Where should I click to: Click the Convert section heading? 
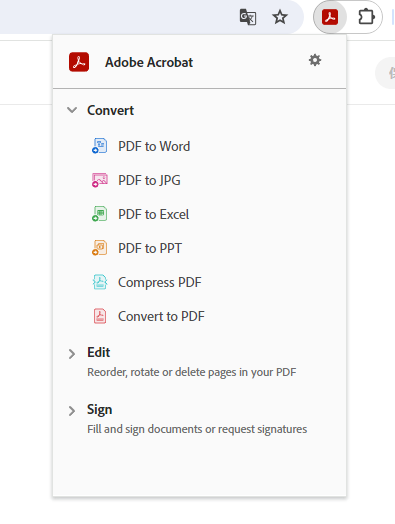tap(111, 110)
